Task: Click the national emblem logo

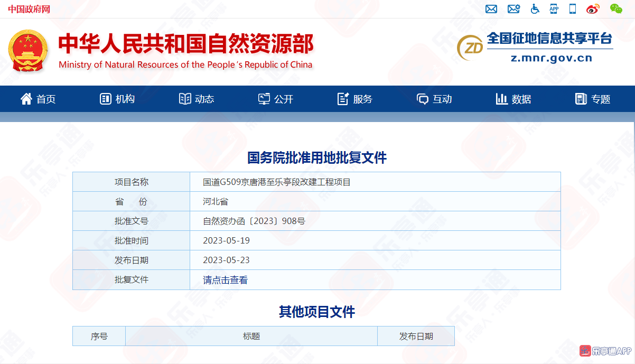Action: 28,51
